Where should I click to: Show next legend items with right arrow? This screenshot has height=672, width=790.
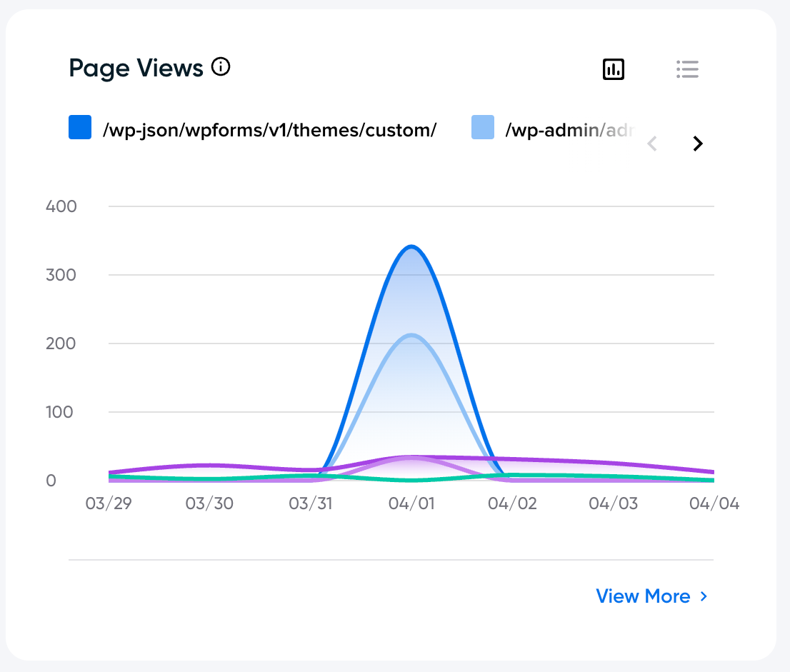[x=698, y=144]
